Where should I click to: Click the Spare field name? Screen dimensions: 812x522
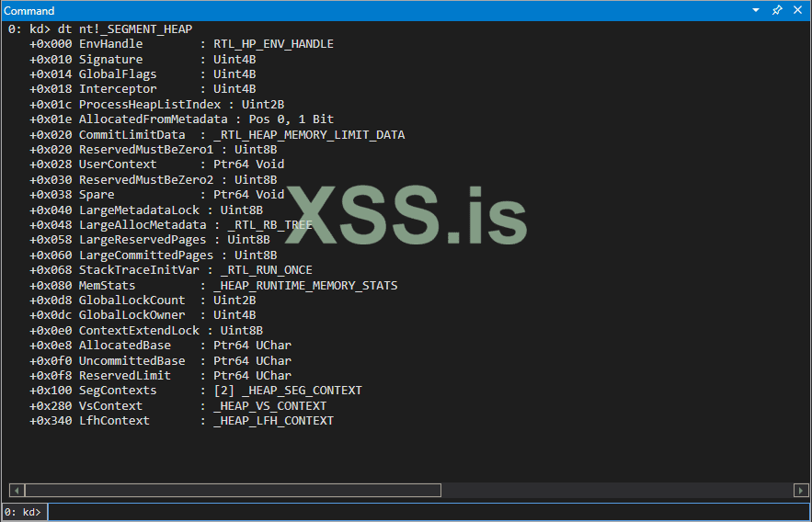pos(97,195)
